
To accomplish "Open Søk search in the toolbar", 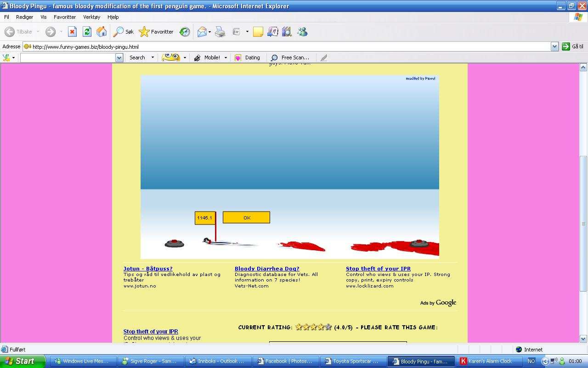I will point(124,32).
